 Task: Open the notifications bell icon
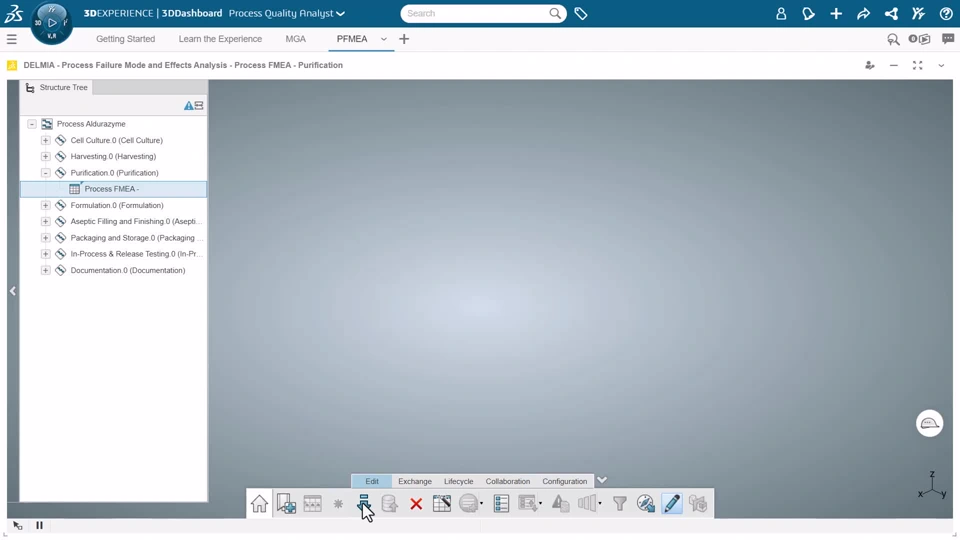pos(808,13)
